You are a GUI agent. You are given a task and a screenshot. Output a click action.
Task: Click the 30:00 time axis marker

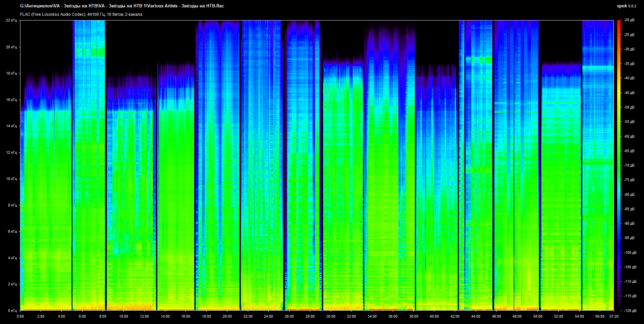click(x=330, y=316)
